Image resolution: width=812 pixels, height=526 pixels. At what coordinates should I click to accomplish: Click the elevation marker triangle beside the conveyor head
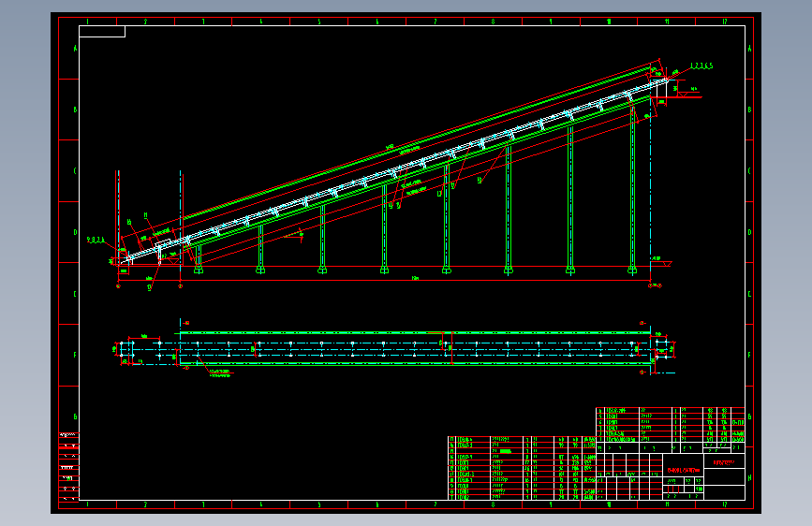click(683, 95)
